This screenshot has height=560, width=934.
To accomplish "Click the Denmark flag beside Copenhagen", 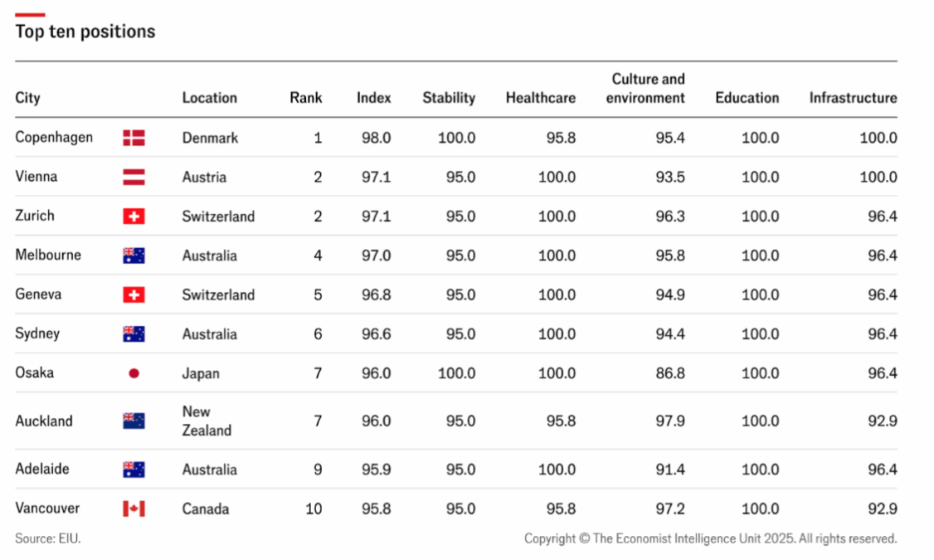I will click(134, 138).
